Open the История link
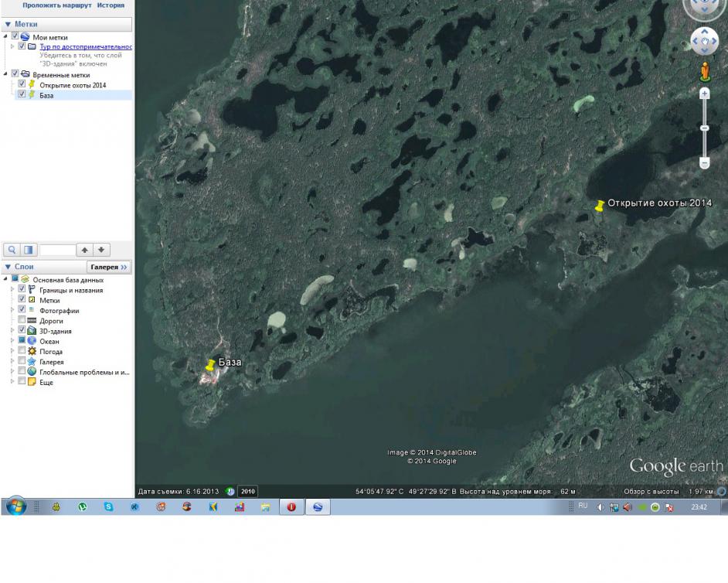The image size is (728, 583). [111, 5]
